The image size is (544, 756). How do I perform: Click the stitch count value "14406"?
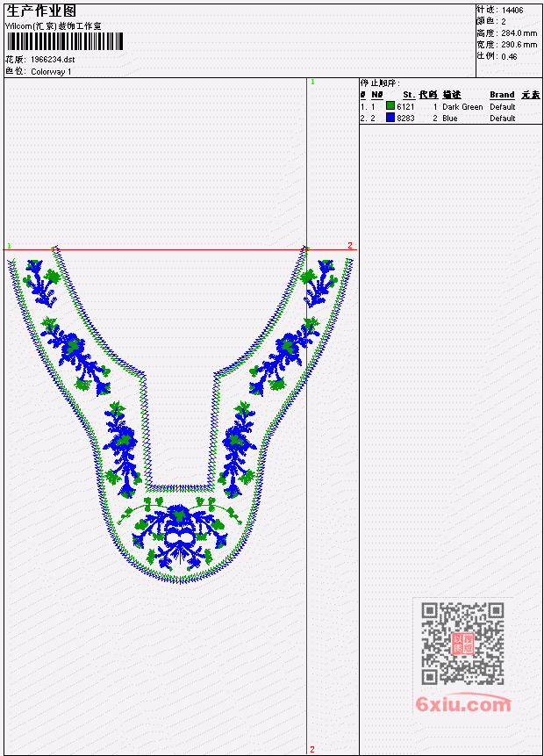512,11
